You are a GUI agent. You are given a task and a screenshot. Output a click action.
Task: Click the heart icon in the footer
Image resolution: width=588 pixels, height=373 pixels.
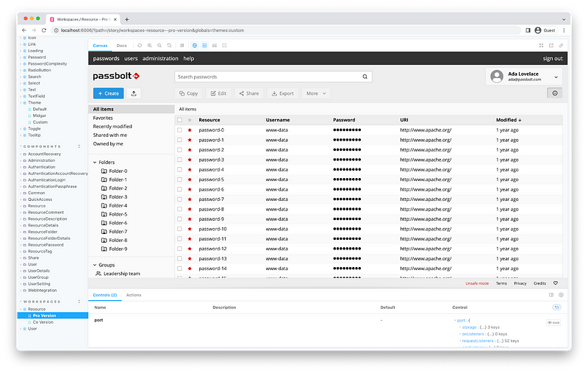click(556, 283)
